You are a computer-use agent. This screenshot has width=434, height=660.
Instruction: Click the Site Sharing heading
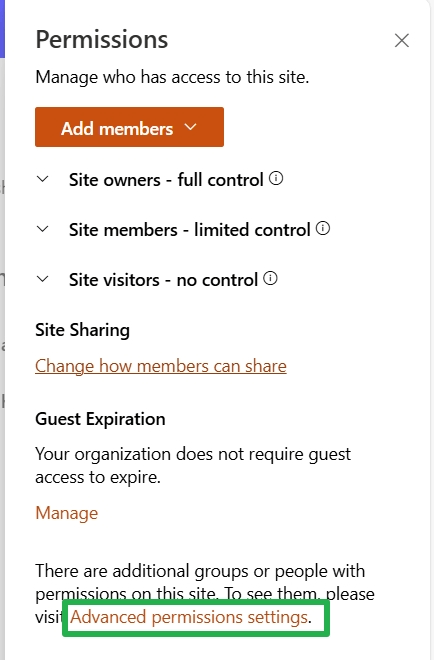click(83, 330)
